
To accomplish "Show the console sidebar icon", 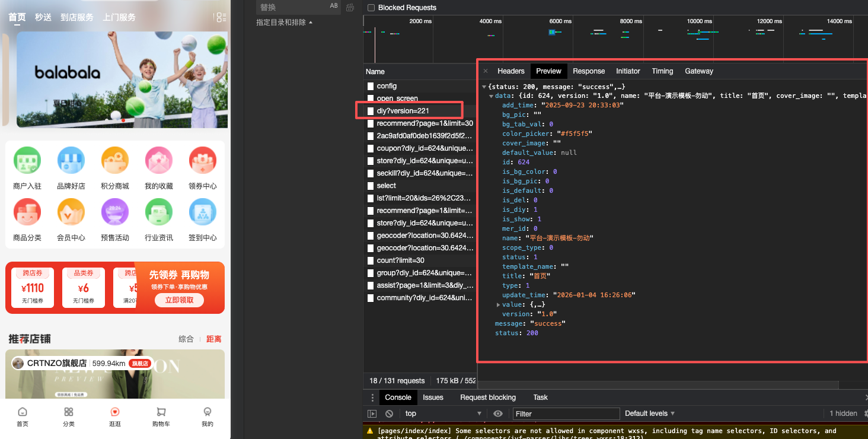I will 372,413.
